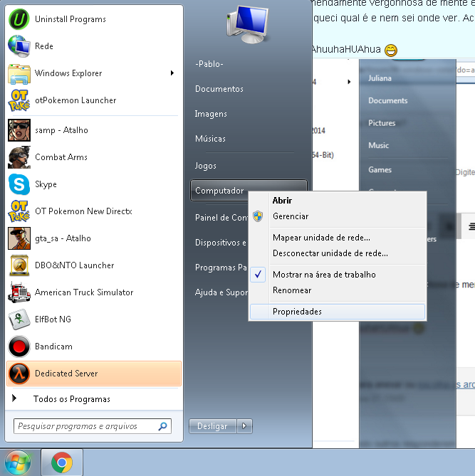Click the Dedicated Server program label
This screenshot has height=476, width=475.
(x=66, y=374)
